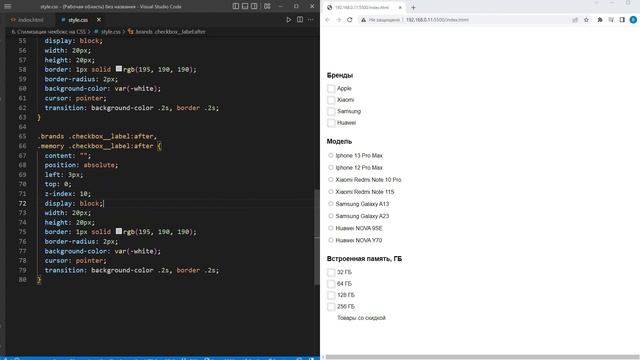Check the 32 ГБ memory checkbox
The width and height of the screenshot is (640, 360).
coord(331,272)
